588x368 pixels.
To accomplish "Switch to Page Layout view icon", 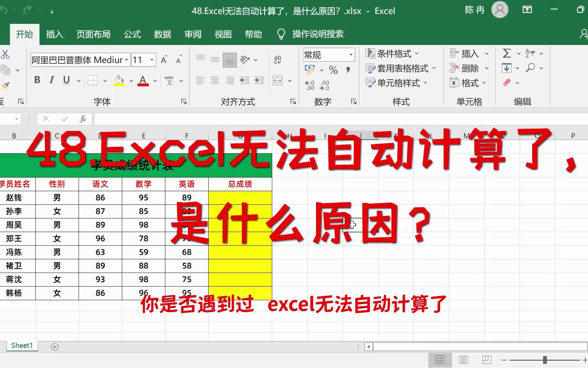I will 463,360.
